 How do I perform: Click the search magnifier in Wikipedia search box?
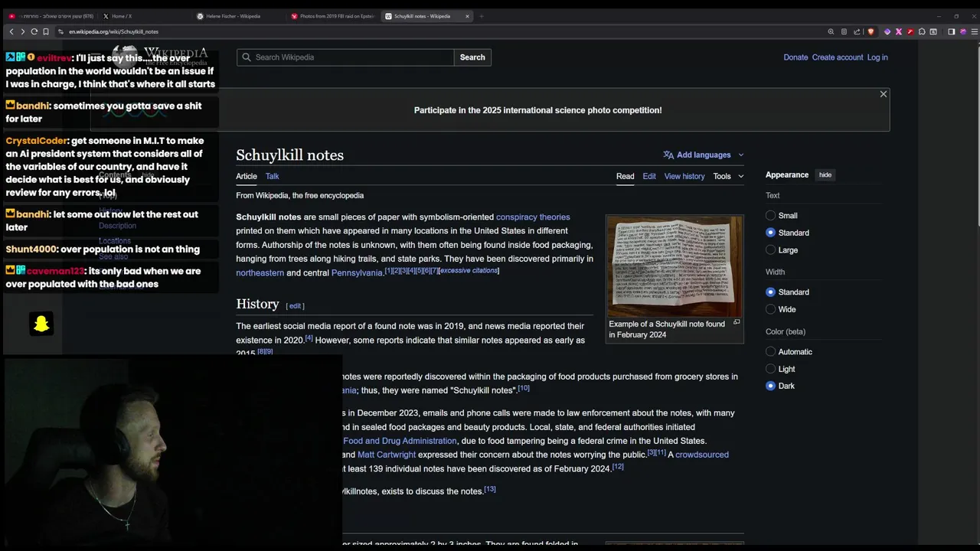[246, 57]
